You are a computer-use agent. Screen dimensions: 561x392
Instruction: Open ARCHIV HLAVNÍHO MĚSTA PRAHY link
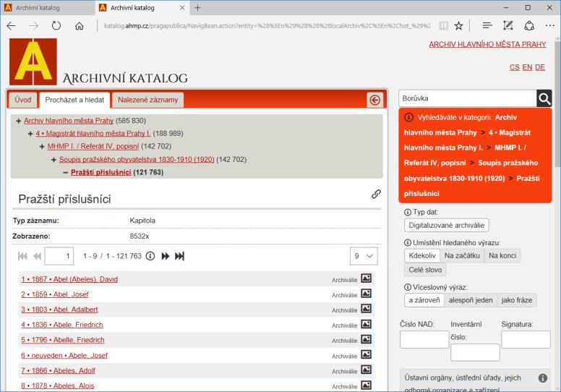(487, 44)
